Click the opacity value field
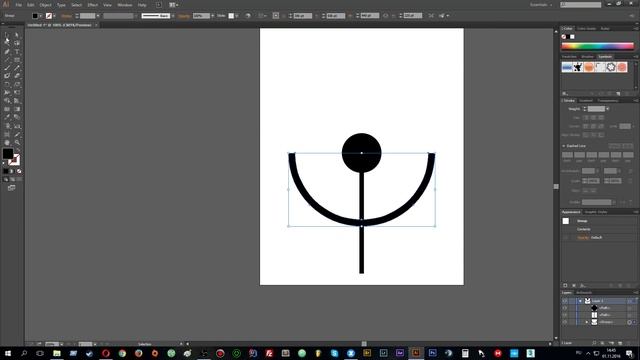Screen dimensions: 640x360 click(x=201, y=16)
